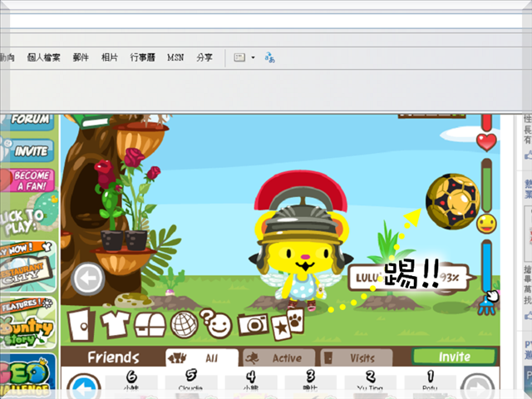This screenshot has width=532, height=399.
Task: Click the INVITE sidebar button
Action: [x=28, y=150]
